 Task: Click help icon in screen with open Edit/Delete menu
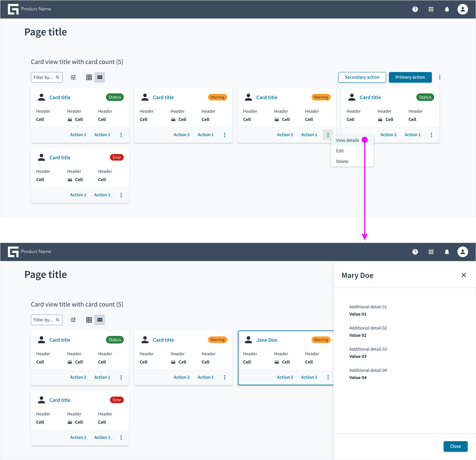(415, 9)
